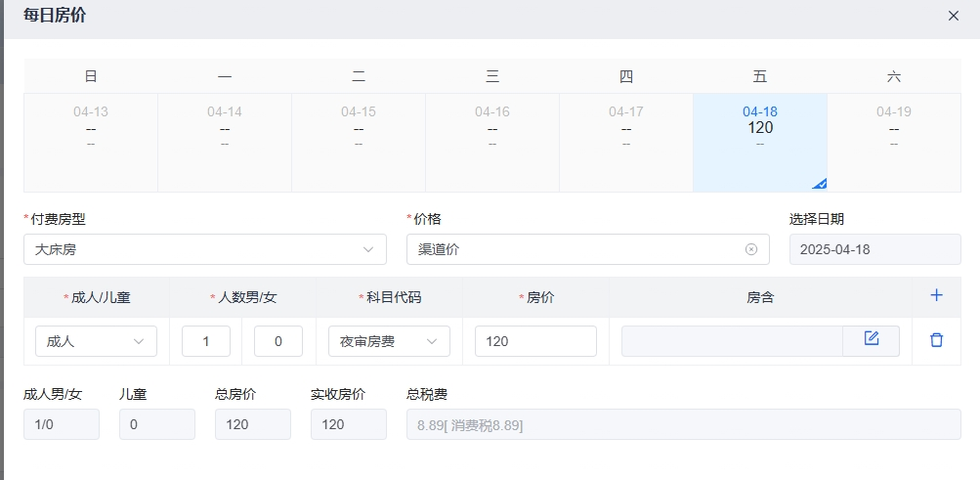This screenshot has width=980, height=480.
Task: Select the 04-16 calendar cell
Action: (492, 142)
